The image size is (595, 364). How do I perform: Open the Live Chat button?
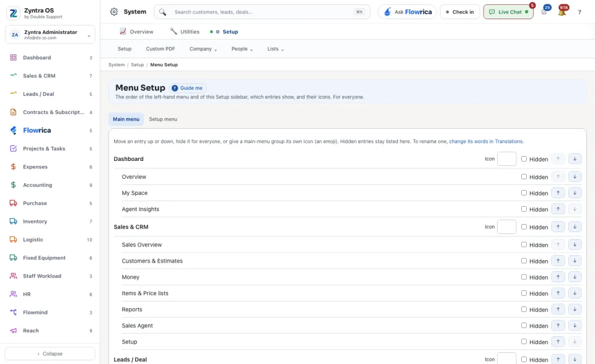tap(508, 12)
